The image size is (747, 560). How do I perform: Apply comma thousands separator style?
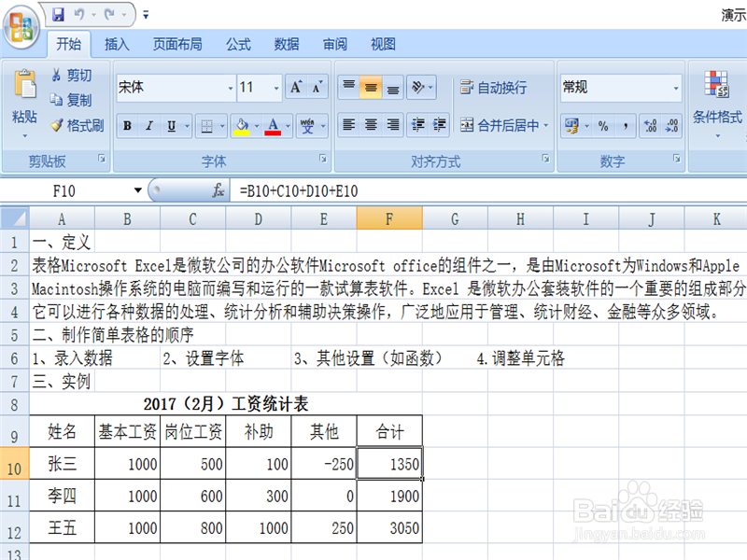tap(625, 126)
